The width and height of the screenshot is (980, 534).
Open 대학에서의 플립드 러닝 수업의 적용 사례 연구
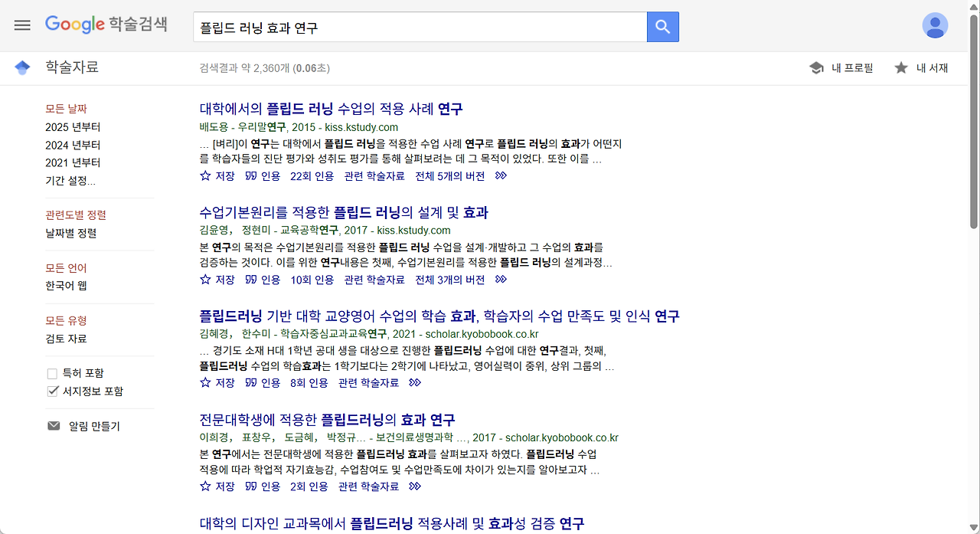click(332, 109)
